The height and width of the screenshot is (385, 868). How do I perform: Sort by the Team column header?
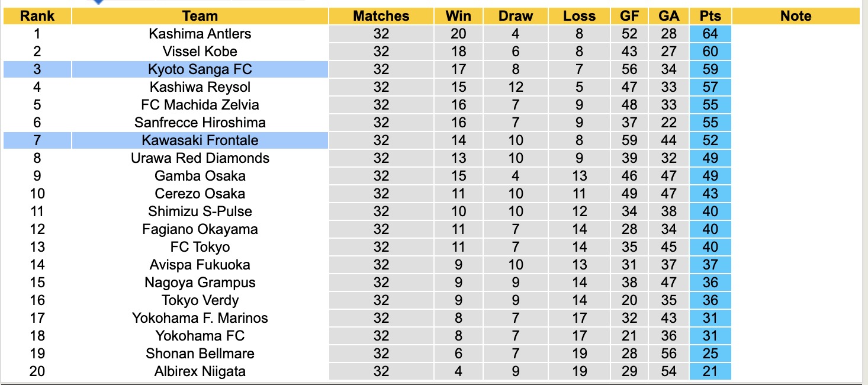coord(200,16)
